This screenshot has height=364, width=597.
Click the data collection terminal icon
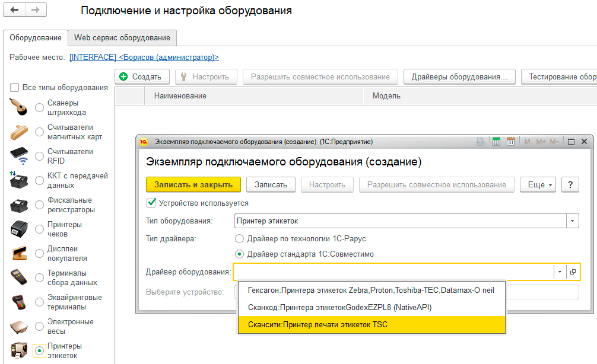[x=20, y=278]
